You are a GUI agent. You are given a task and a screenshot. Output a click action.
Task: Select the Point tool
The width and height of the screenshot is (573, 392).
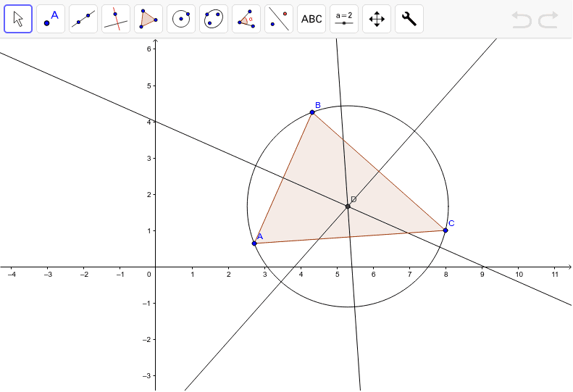pos(51,19)
